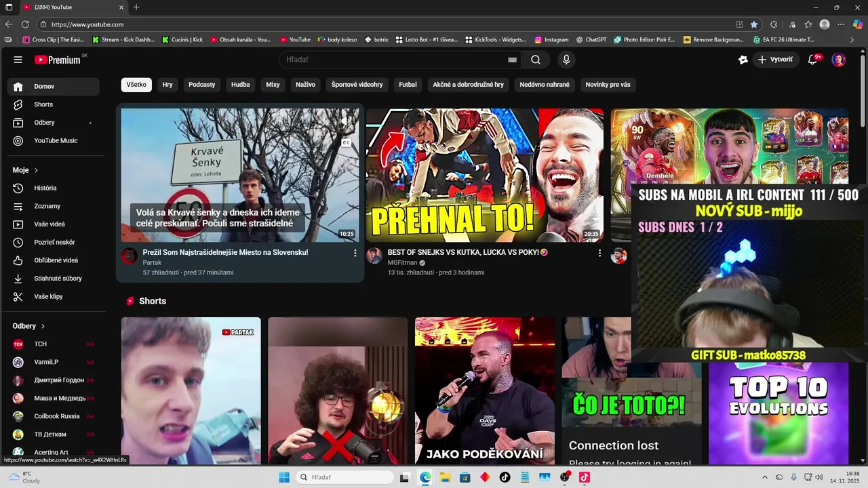868x488 pixels.
Task: Click the magnifier search button
Action: (536, 60)
